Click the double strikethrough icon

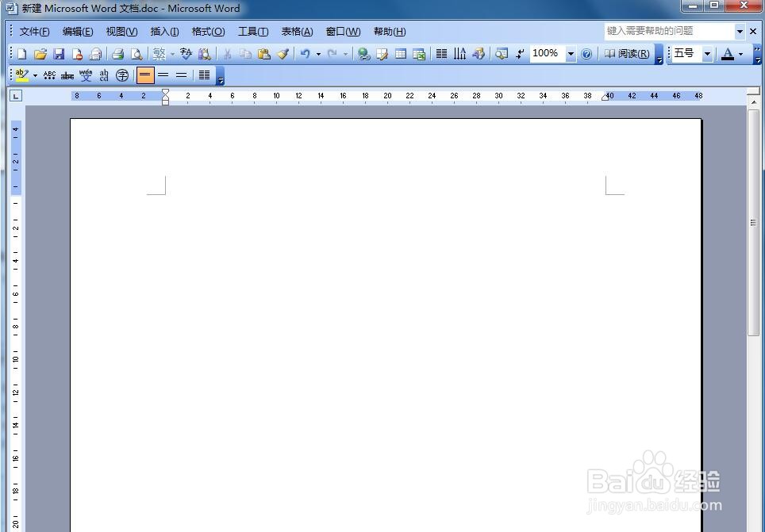[67, 75]
